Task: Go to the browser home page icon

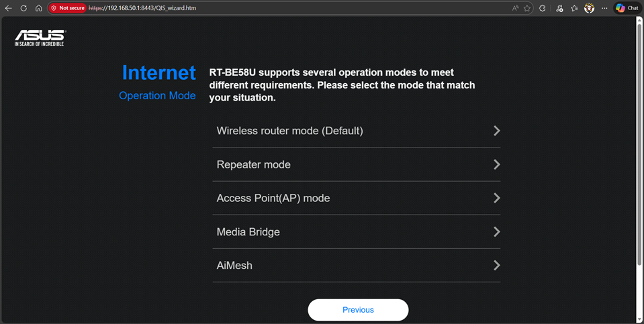Action: coord(38,8)
